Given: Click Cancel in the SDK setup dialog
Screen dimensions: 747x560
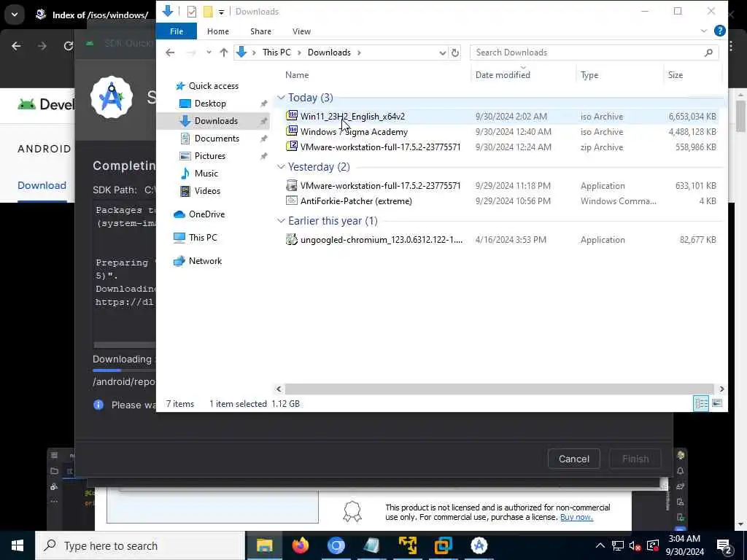Looking at the screenshot, I should 573,459.
